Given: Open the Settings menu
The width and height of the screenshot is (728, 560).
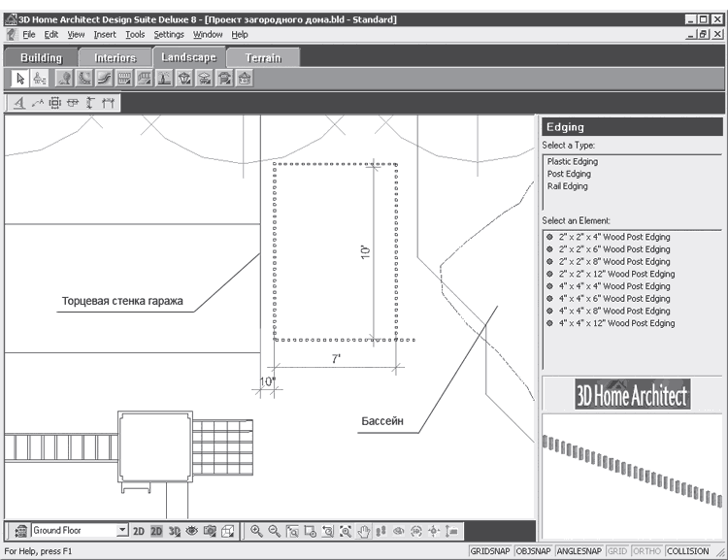Looking at the screenshot, I should [x=169, y=34].
